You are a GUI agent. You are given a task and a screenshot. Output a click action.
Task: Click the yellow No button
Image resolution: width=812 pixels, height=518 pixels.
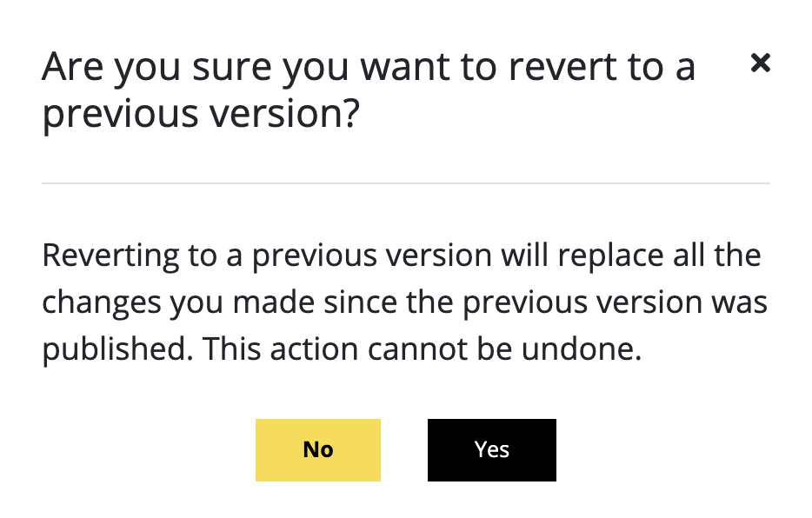point(318,449)
